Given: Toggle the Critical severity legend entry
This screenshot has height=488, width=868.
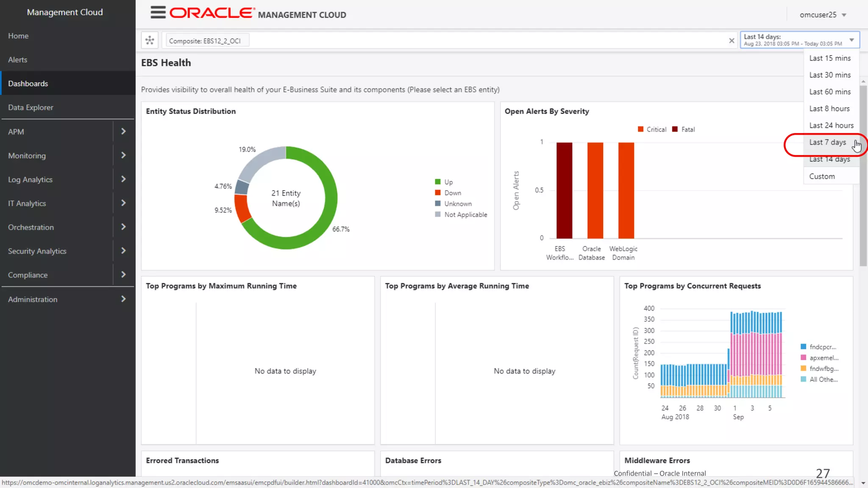Looking at the screenshot, I should click(652, 130).
